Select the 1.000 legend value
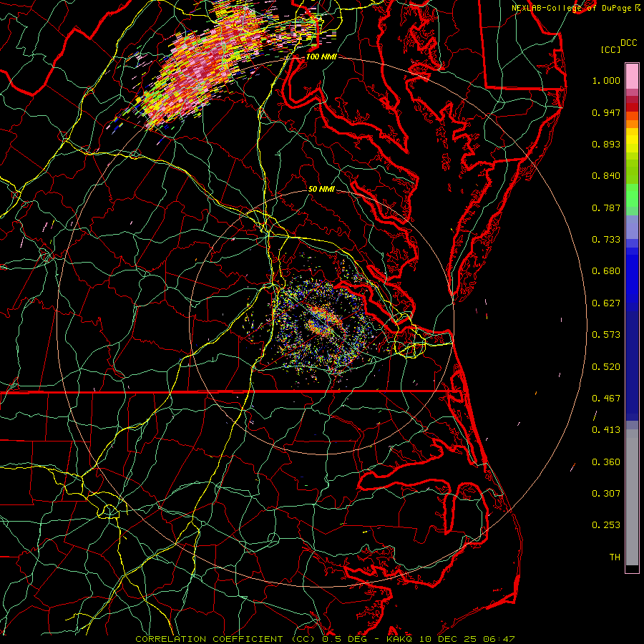Screen dimensions: 644x644 click(x=606, y=80)
